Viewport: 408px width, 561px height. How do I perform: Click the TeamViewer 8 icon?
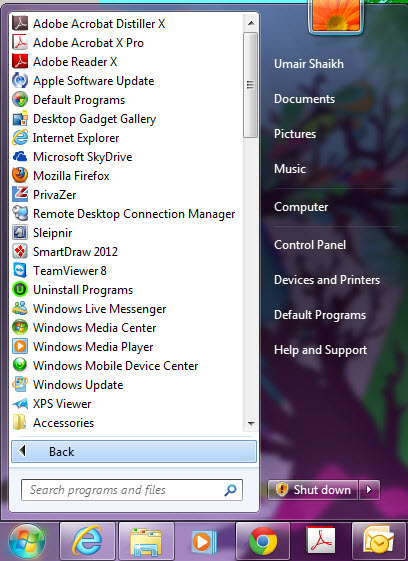click(20, 270)
